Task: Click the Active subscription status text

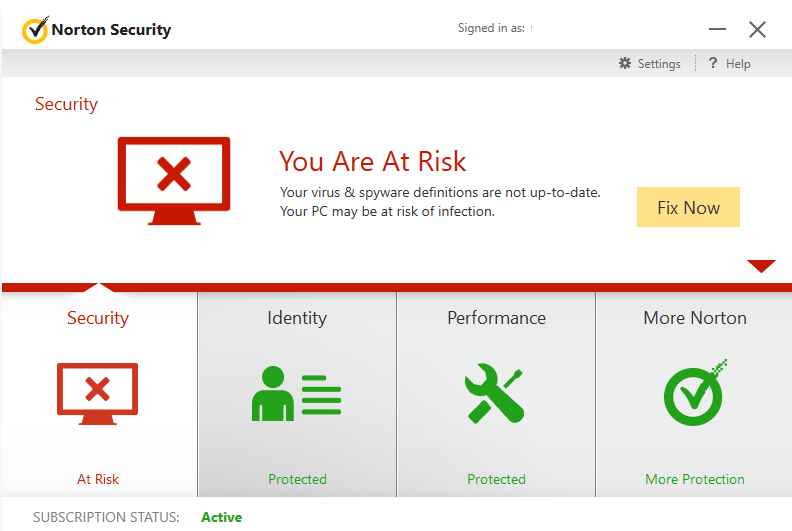Action: click(x=221, y=517)
